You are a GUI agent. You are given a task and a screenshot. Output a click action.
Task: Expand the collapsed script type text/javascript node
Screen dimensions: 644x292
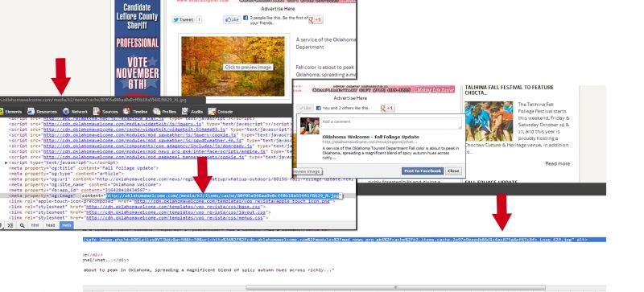6,162
